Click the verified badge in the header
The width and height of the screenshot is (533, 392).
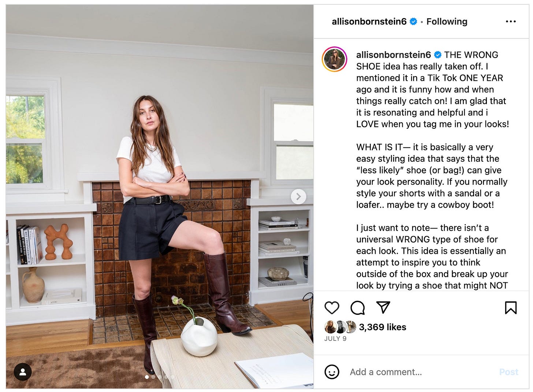coord(413,22)
